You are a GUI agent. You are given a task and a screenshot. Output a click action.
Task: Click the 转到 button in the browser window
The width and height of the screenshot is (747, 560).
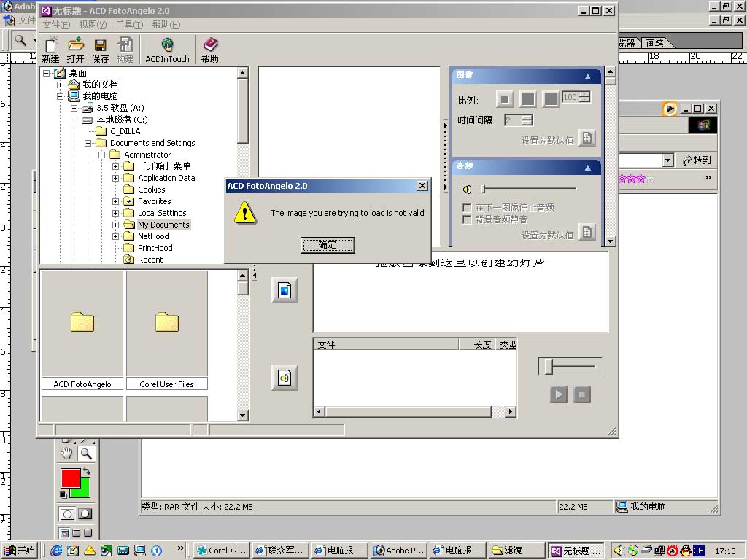click(697, 160)
